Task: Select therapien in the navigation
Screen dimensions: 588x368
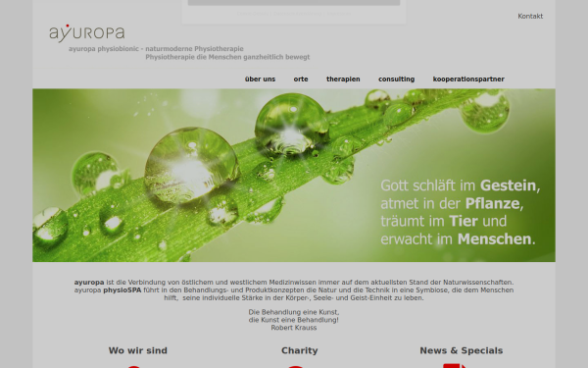Action: (343, 79)
